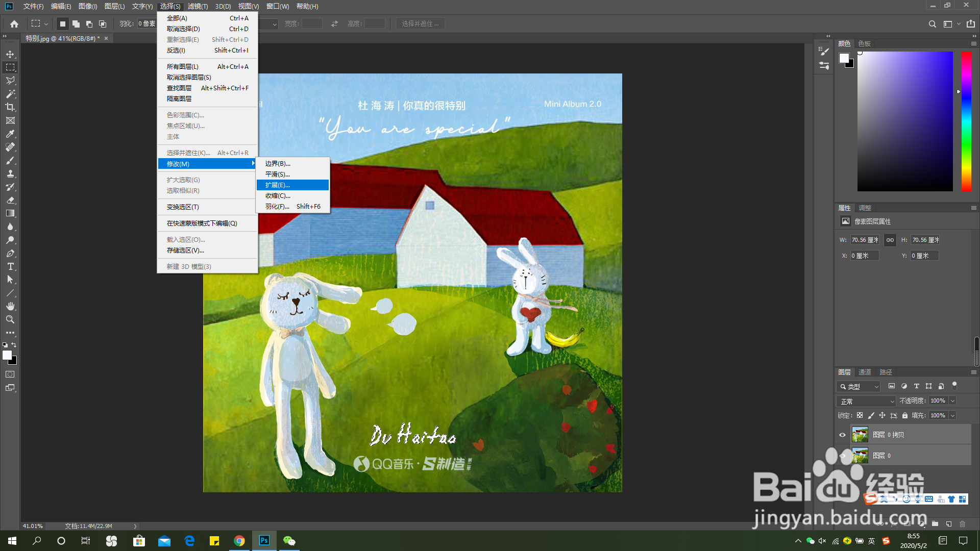
Task: Choose 扩展(E)... from the submenu
Action: tap(292, 185)
